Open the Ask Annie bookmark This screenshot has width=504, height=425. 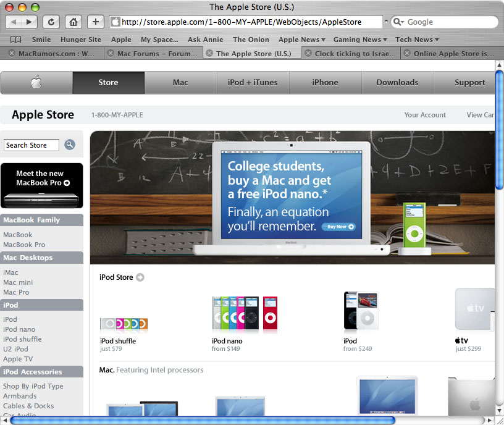tap(206, 40)
